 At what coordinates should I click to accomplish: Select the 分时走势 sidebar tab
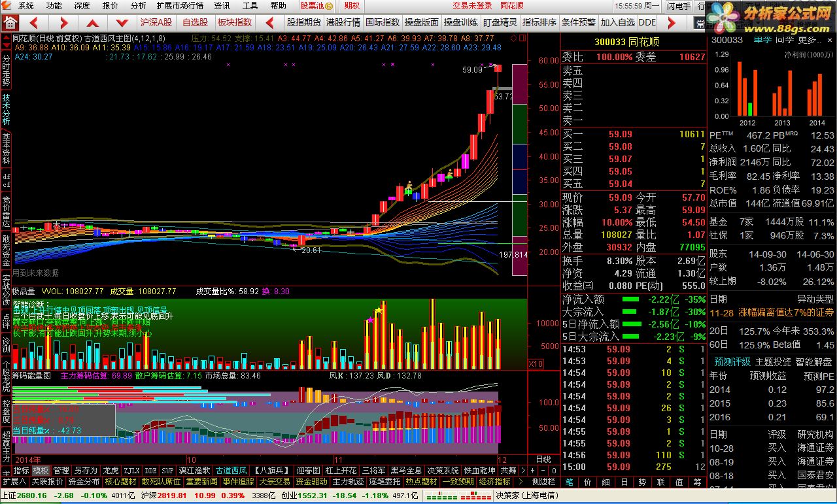6,71
